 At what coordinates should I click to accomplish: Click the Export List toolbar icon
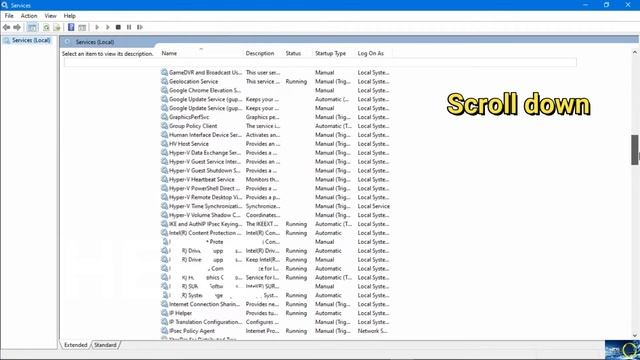57,27
